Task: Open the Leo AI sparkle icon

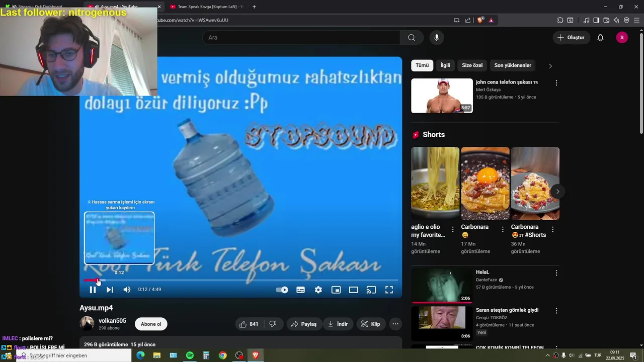Action: pyautogui.click(x=616, y=20)
